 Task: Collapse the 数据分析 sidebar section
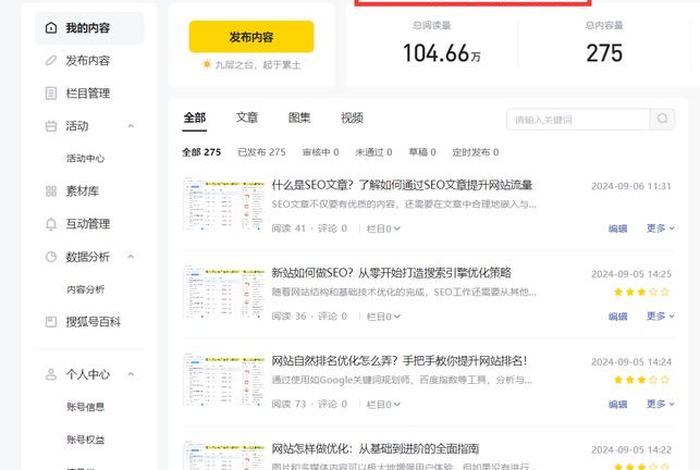[x=131, y=257]
